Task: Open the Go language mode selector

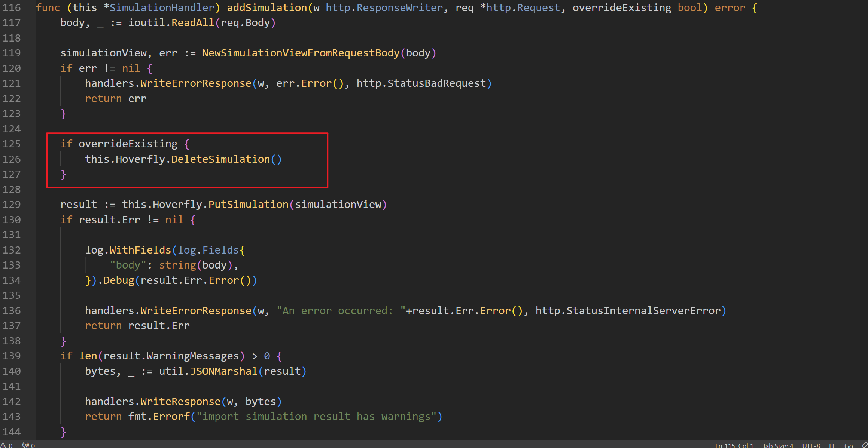Action: pyautogui.click(x=849, y=445)
